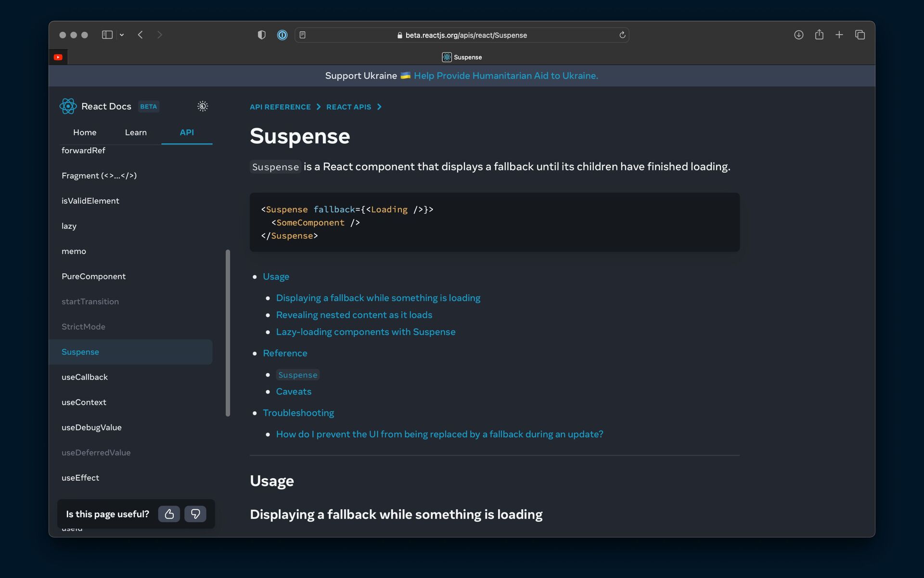Click the sidebar vertical scrollbar
Viewport: 924px width, 578px height.
point(228,332)
